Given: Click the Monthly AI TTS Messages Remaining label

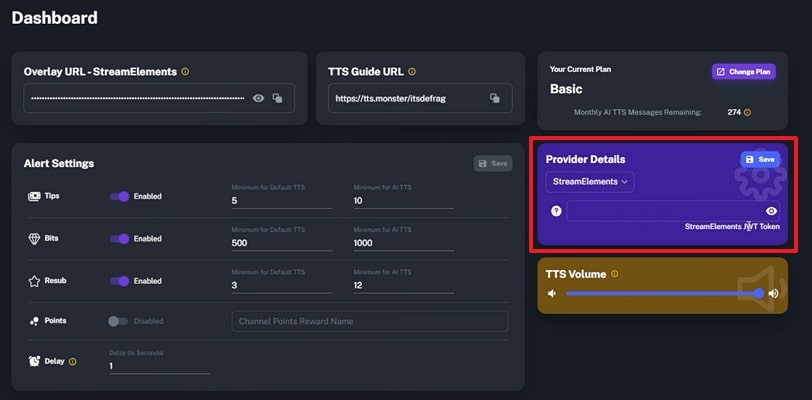Looking at the screenshot, I should (x=638, y=112).
